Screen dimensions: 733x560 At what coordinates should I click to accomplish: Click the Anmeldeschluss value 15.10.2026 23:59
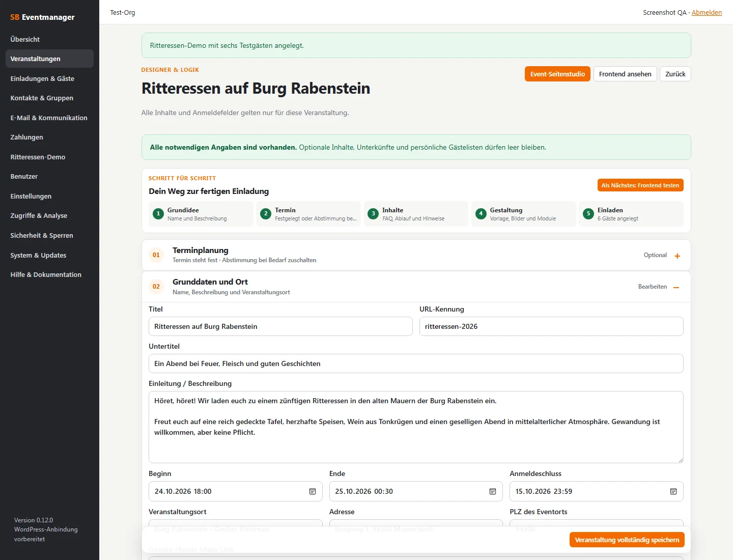point(544,491)
